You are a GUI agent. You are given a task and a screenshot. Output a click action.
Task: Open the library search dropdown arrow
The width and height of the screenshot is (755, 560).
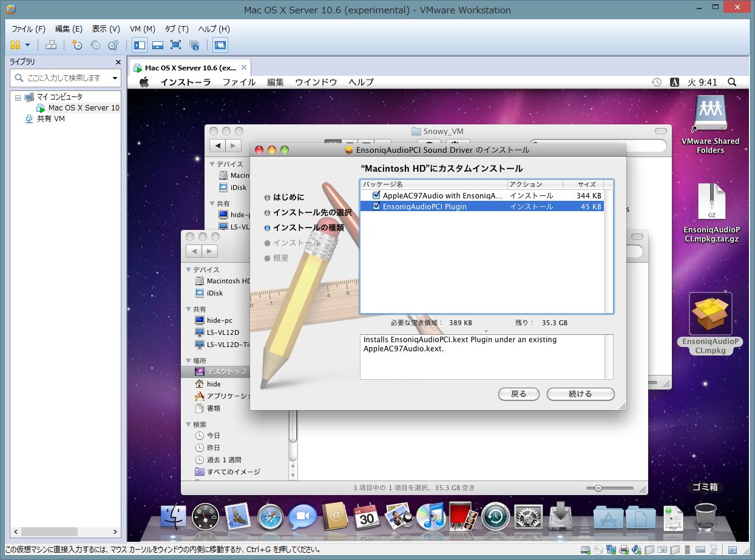coord(115,78)
